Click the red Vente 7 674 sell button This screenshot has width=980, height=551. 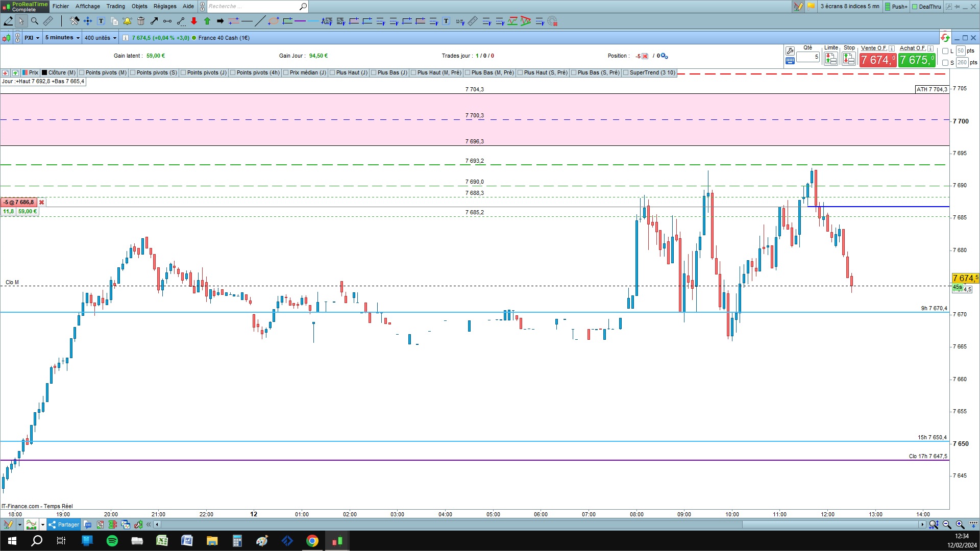pyautogui.click(x=877, y=60)
